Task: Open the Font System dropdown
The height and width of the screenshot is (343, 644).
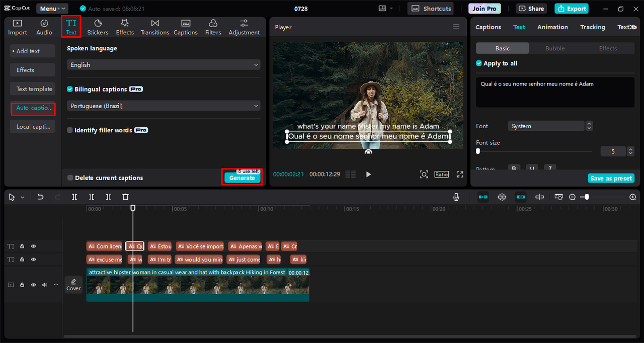Action: (x=550, y=126)
